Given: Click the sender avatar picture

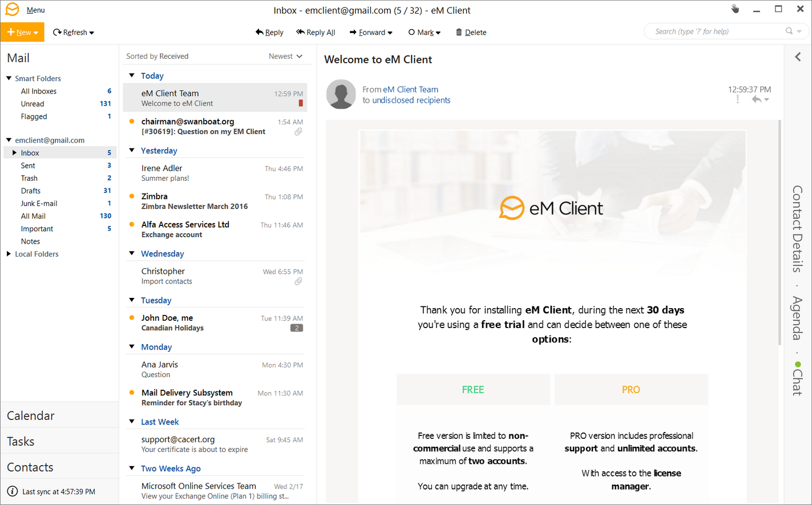Looking at the screenshot, I should (x=341, y=94).
